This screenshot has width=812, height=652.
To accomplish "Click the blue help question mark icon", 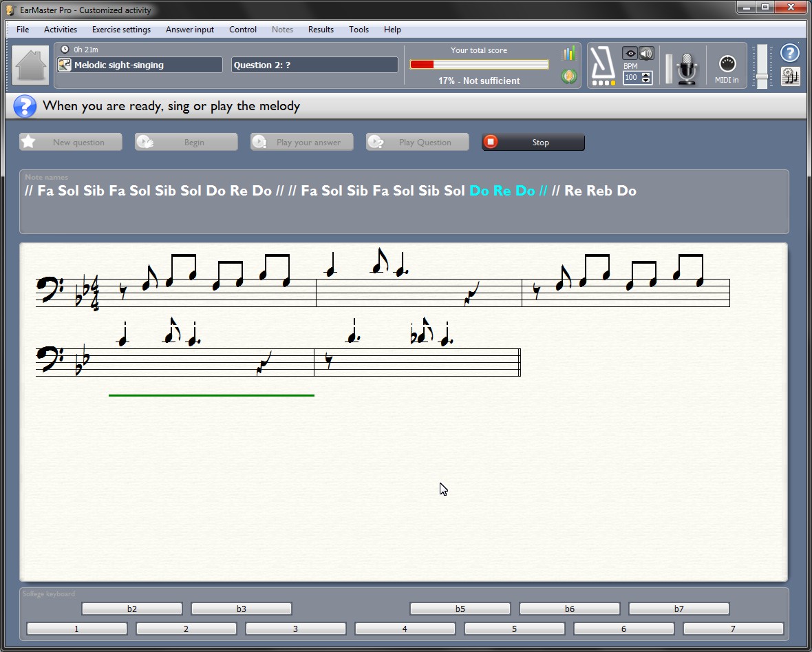I will (x=790, y=52).
